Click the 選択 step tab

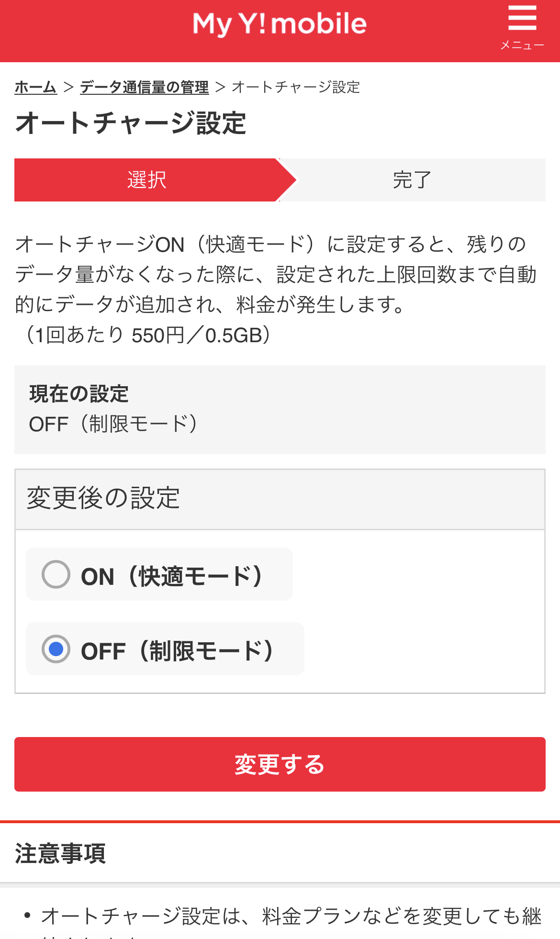click(x=146, y=180)
